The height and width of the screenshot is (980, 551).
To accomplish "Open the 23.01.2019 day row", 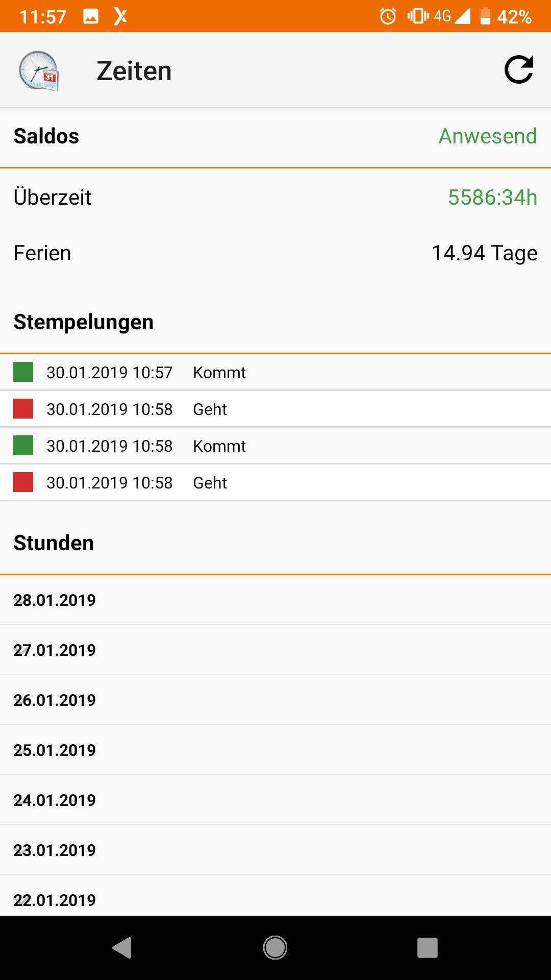I will [275, 850].
